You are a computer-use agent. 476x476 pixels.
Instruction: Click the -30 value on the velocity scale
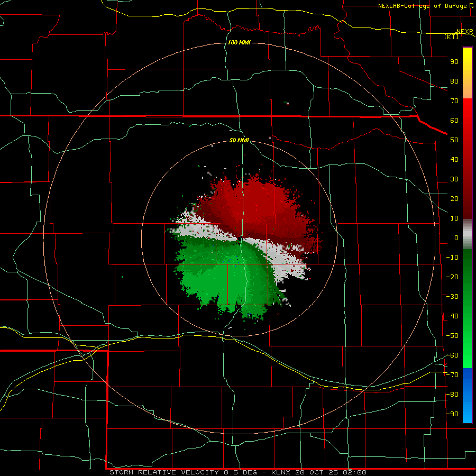[452, 297]
